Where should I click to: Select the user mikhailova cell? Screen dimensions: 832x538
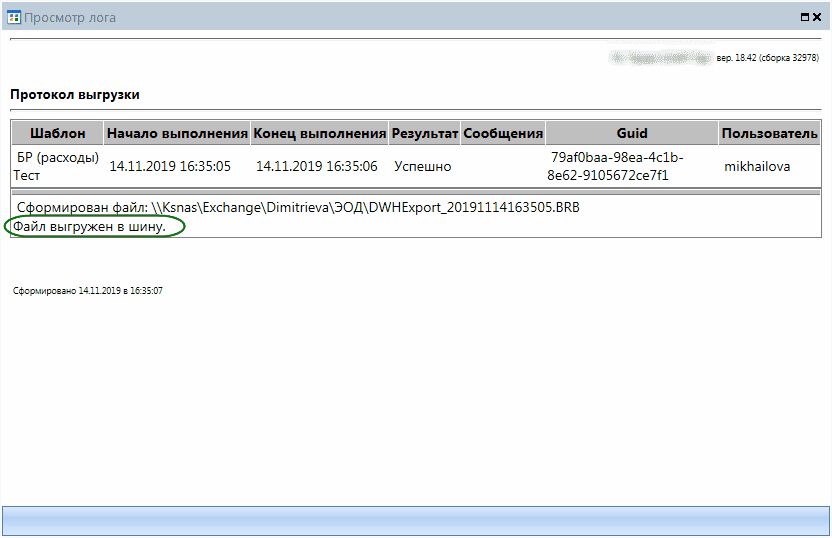point(757,167)
